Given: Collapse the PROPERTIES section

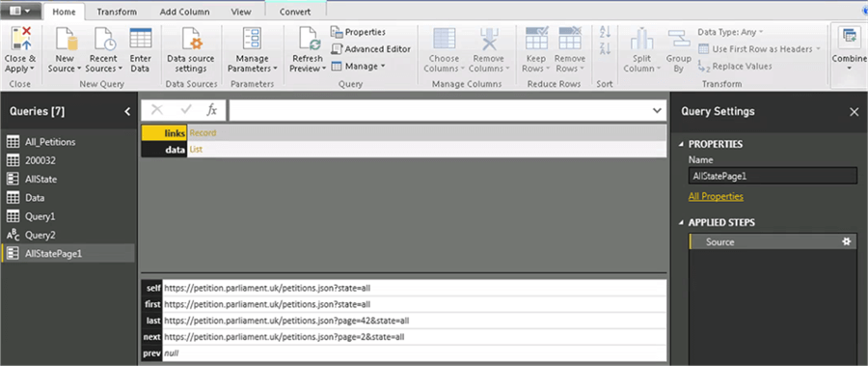Looking at the screenshot, I should [682, 144].
